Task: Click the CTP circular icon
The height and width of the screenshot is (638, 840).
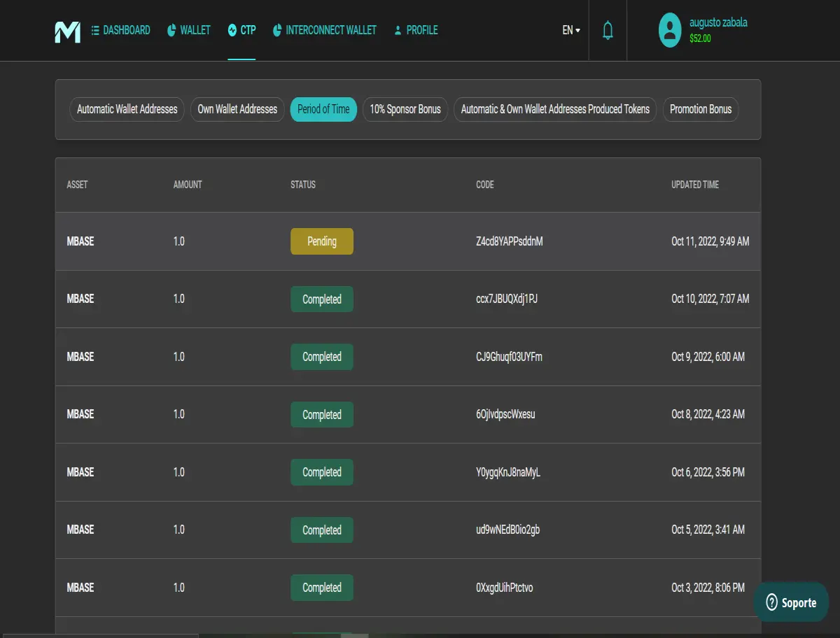Action: (x=232, y=30)
